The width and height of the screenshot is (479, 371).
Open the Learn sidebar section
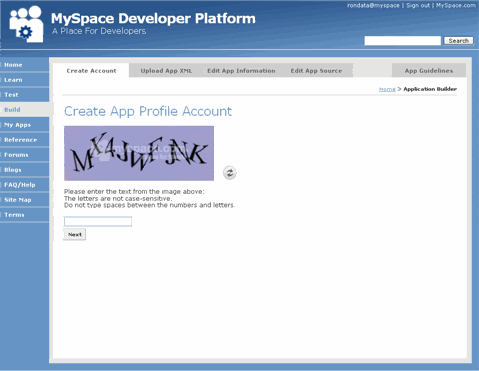[24, 80]
